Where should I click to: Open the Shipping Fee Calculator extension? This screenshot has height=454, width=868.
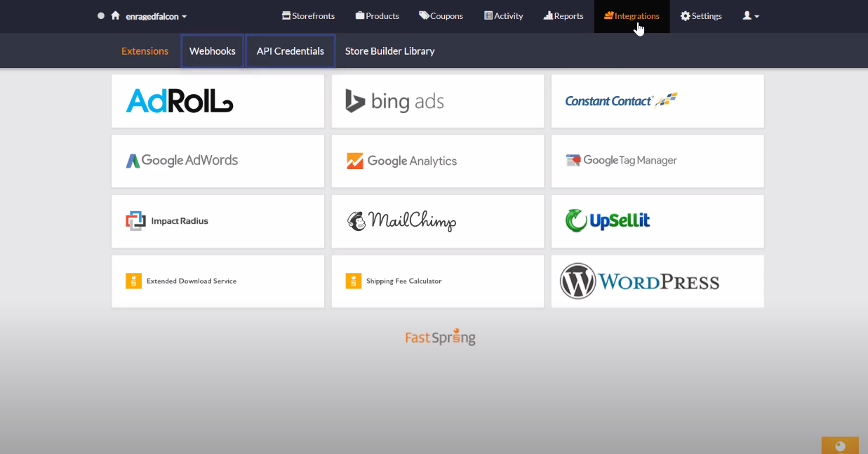point(438,281)
